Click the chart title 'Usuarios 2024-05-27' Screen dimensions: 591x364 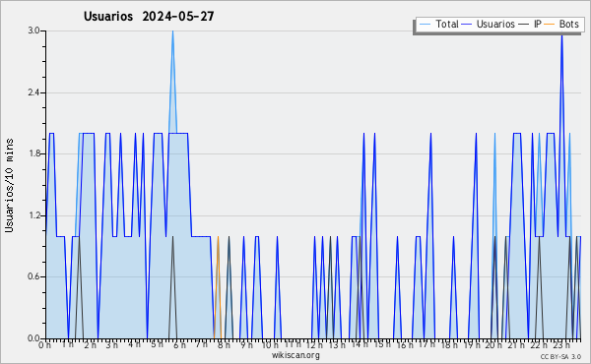(x=149, y=17)
